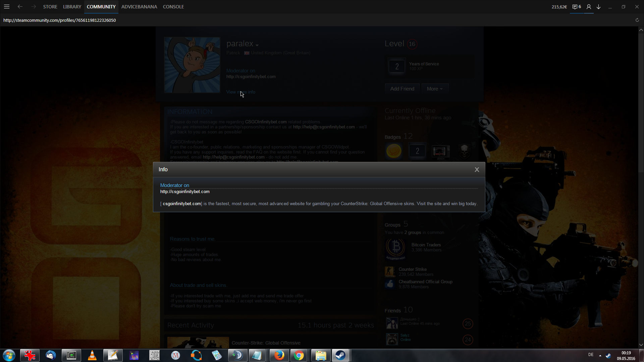Open Firefox from the taskbar

279,355
